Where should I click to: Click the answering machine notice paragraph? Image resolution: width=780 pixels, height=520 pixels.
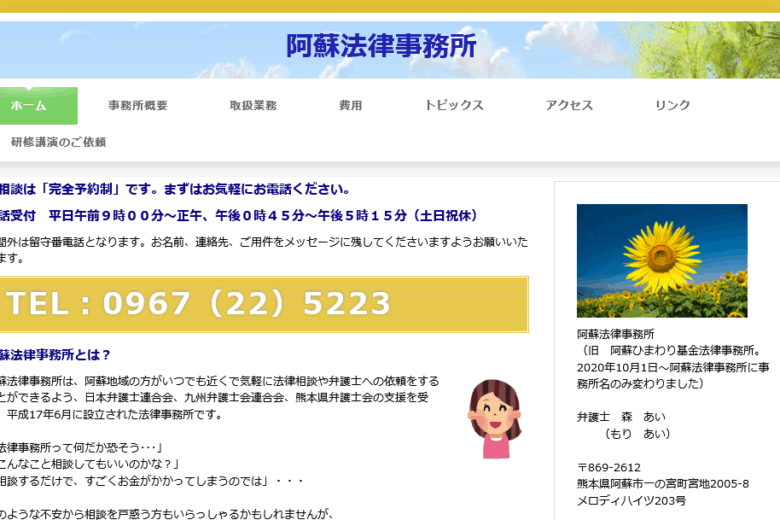point(262,249)
